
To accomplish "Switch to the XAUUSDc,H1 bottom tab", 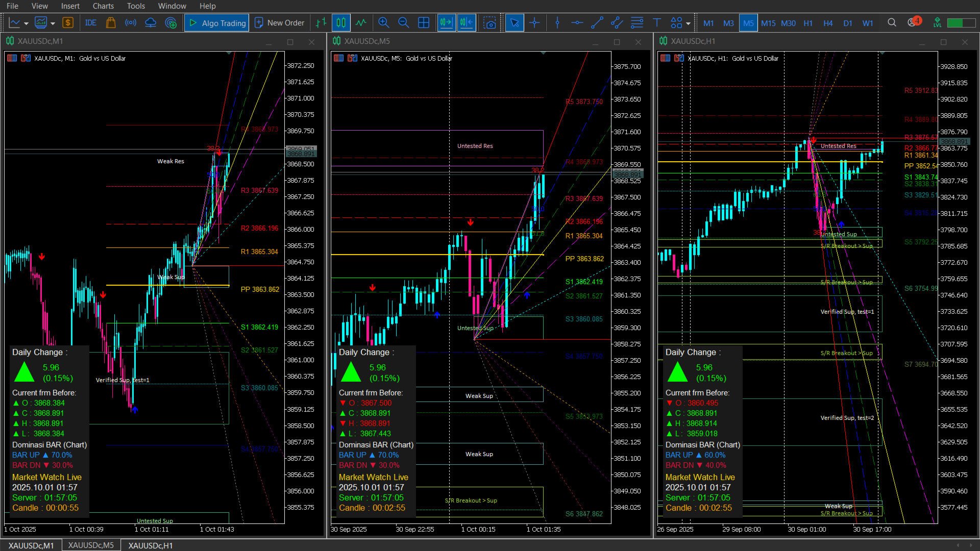I will [151, 545].
